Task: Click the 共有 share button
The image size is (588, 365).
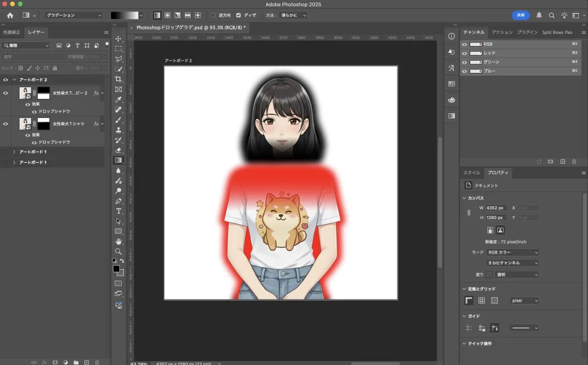Action: pos(520,16)
